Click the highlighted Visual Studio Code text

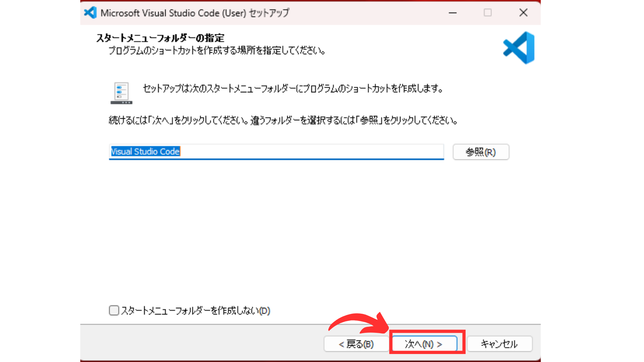click(146, 152)
